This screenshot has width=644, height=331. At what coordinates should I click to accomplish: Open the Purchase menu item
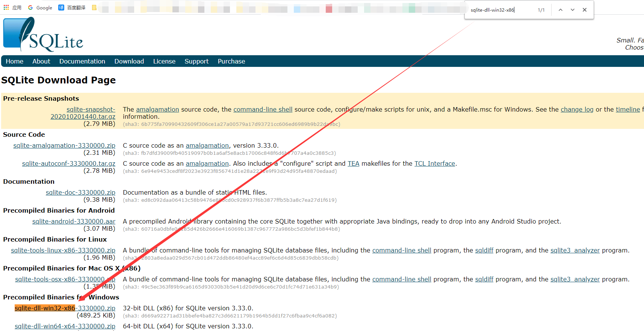pyautogui.click(x=231, y=61)
